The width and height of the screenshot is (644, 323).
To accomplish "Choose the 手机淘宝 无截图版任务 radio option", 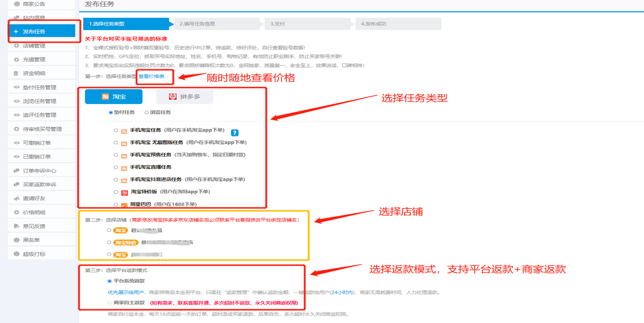I will (116, 143).
